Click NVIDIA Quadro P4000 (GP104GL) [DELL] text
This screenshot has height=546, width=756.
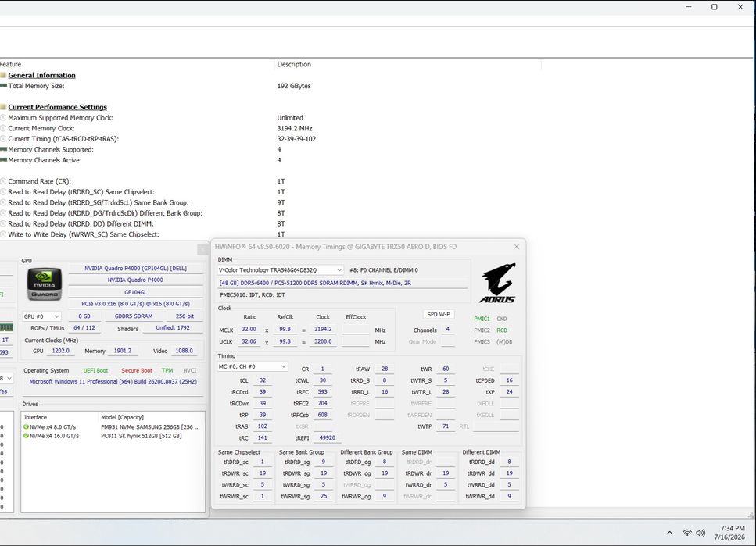pos(135,269)
